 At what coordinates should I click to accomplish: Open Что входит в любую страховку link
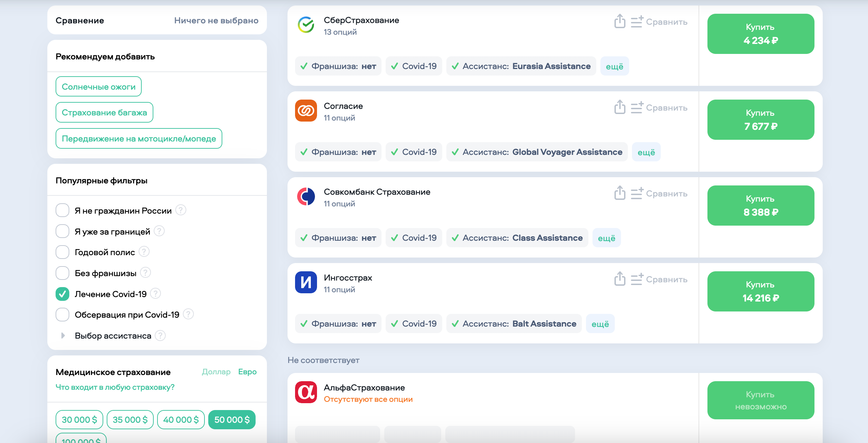[115, 387]
